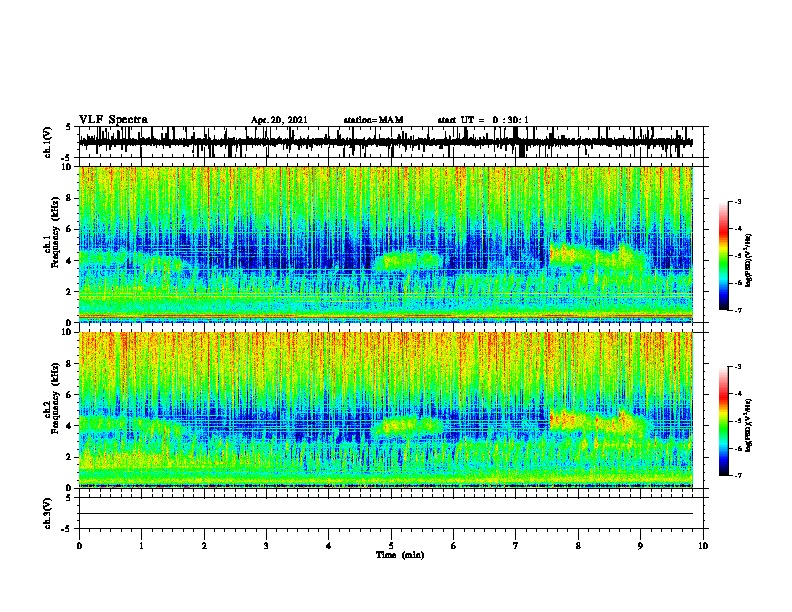Click time axis tick label "9"
Viewport: 792px width, 612px height.
pyautogui.click(x=640, y=545)
